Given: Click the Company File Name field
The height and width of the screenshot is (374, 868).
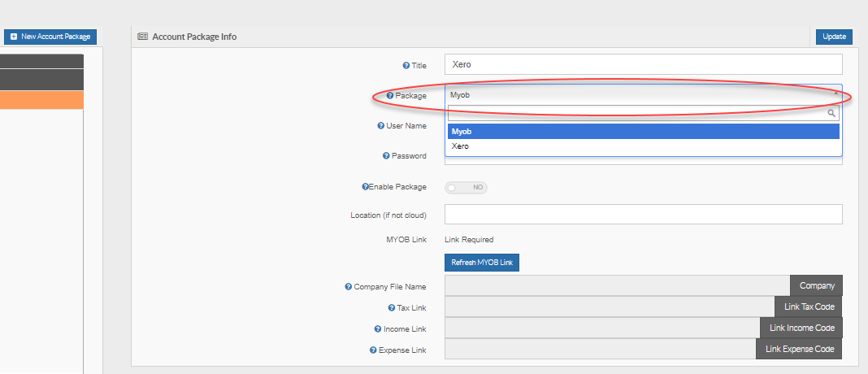Looking at the screenshot, I should [617, 286].
